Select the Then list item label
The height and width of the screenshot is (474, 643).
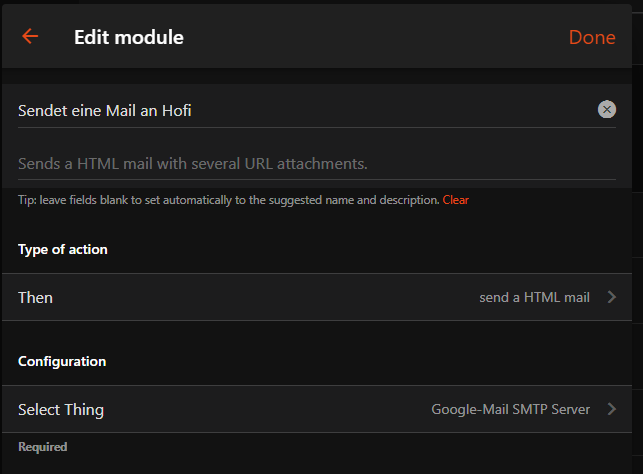point(36,298)
